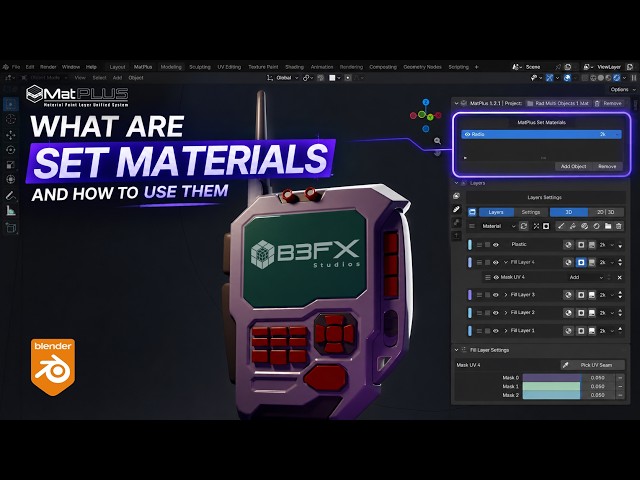
Task: Collapse the Fill Layer Settings panel
Action: coord(456,350)
